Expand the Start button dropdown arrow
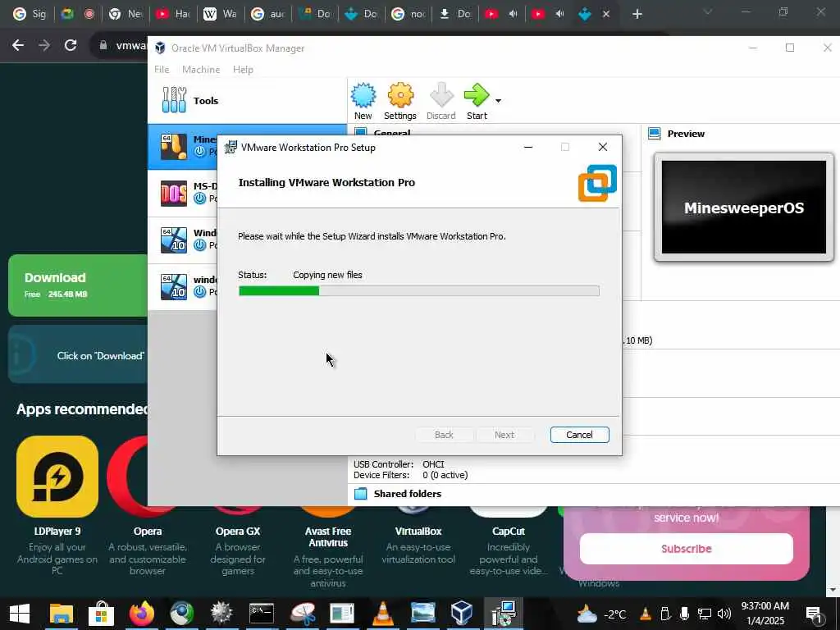The width and height of the screenshot is (840, 630). 498,101
